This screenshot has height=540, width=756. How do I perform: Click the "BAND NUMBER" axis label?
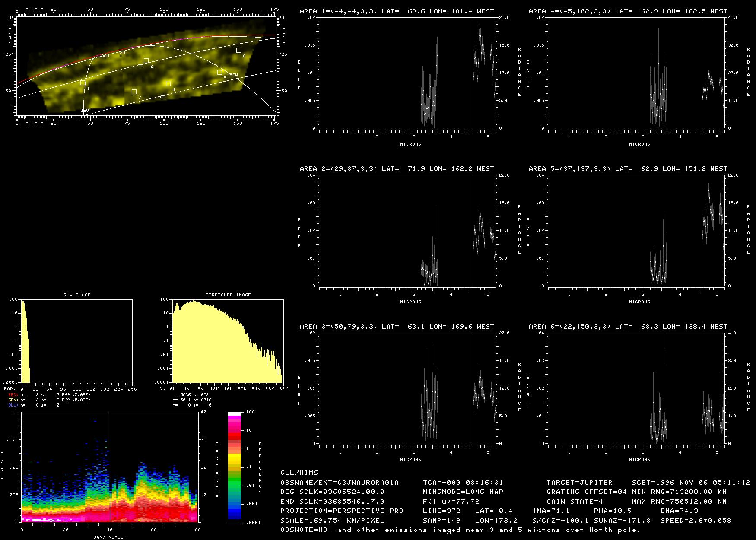click(110, 537)
